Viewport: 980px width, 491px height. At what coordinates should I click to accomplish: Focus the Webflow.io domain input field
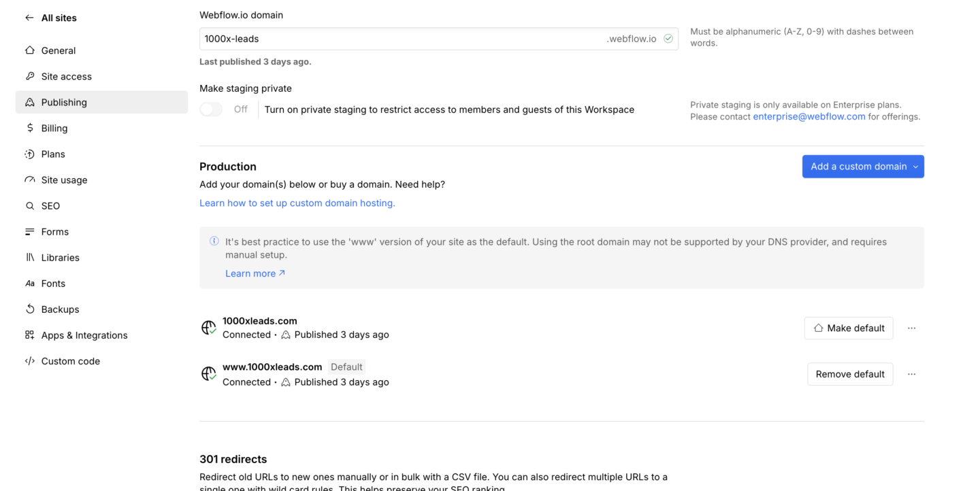[x=439, y=39]
